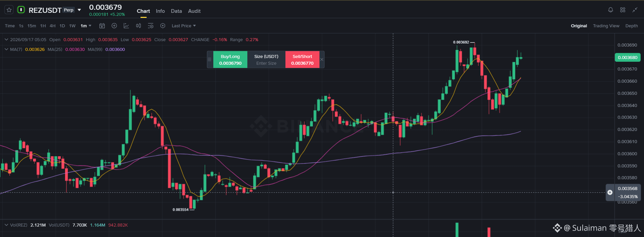Open the calendar go-to-date icon
644x237 pixels.
pos(102,26)
